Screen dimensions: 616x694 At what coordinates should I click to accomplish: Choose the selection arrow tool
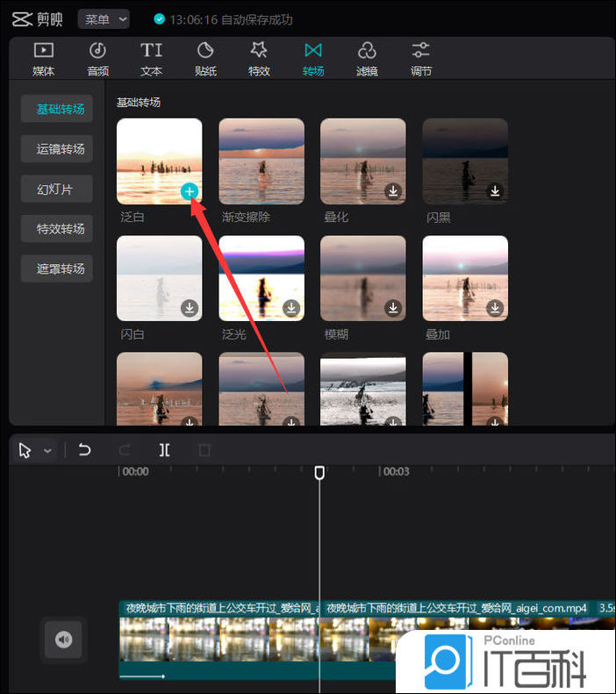(x=25, y=451)
